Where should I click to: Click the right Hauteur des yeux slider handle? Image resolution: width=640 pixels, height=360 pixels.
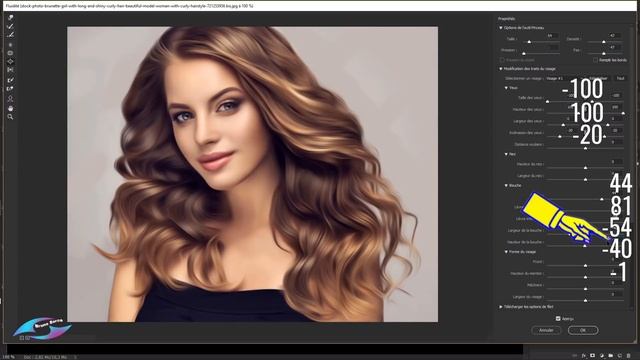click(623, 113)
